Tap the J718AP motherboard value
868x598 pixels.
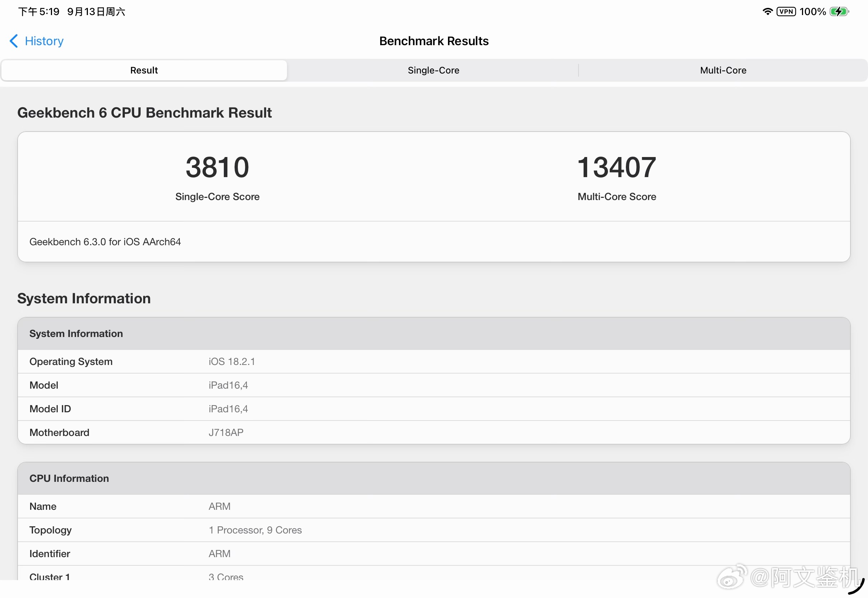click(226, 432)
